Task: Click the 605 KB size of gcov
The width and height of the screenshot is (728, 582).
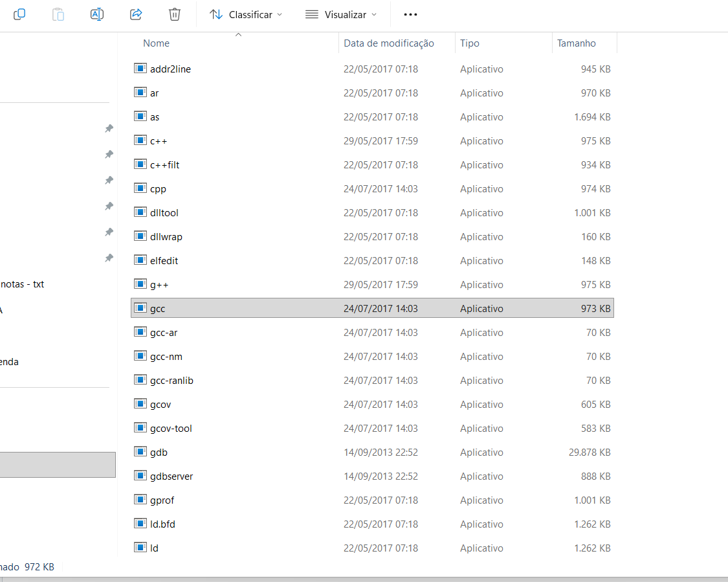Action: click(596, 405)
